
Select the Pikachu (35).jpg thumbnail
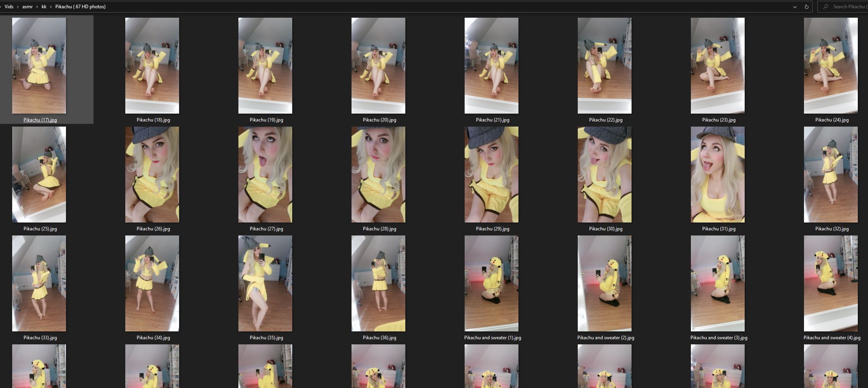click(x=265, y=283)
